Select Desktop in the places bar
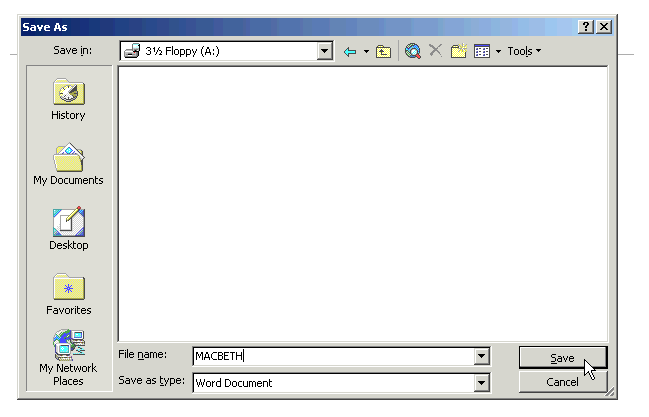This screenshot has height=417, width=649. tap(69, 229)
